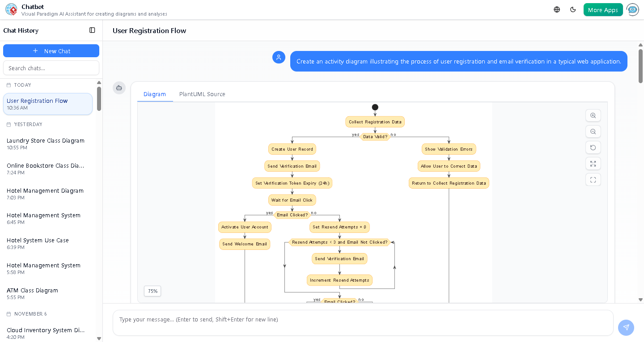
Task: Toggle fullscreen diagram display mode
Action: point(593,179)
